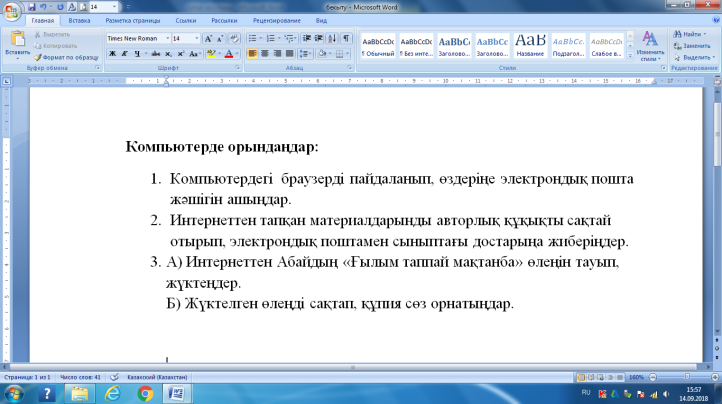Click the numbered list icon
The image size is (722, 404).
click(x=271, y=39)
